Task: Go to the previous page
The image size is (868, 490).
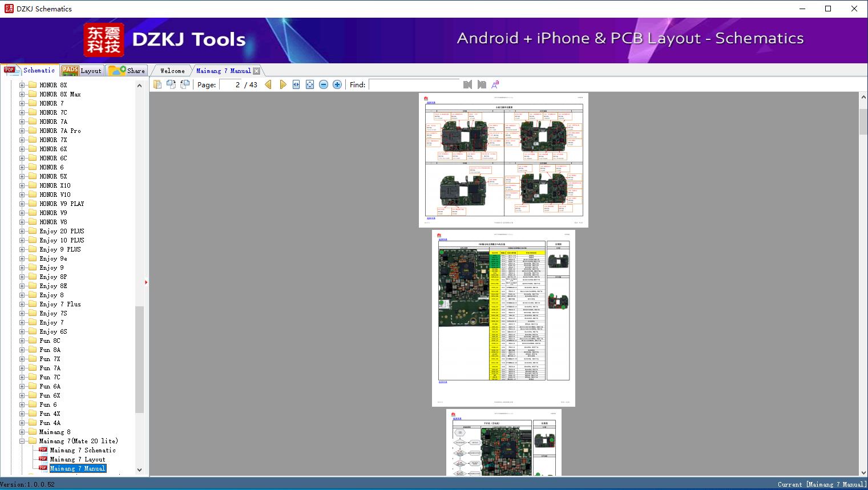Action: pos(268,84)
